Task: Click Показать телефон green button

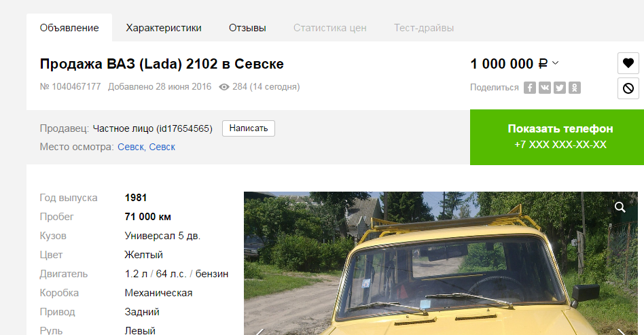Action: click(x=557, y=137)
